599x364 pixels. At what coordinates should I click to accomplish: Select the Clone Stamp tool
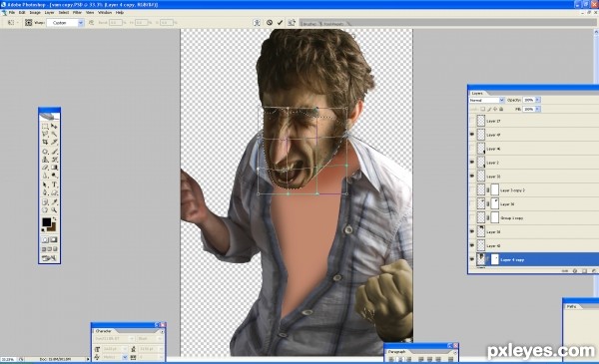tap(45, 160)
